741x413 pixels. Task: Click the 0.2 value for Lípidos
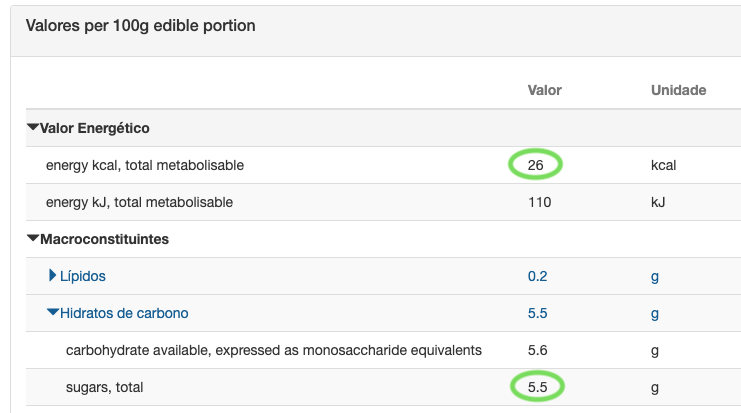pyautogui.click(x=537, y=276)
